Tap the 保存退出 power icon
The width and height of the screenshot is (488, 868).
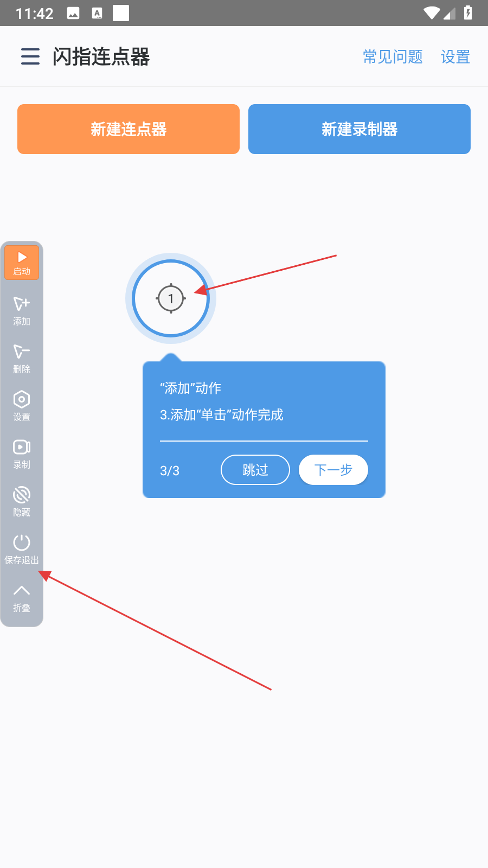[22, 549]
